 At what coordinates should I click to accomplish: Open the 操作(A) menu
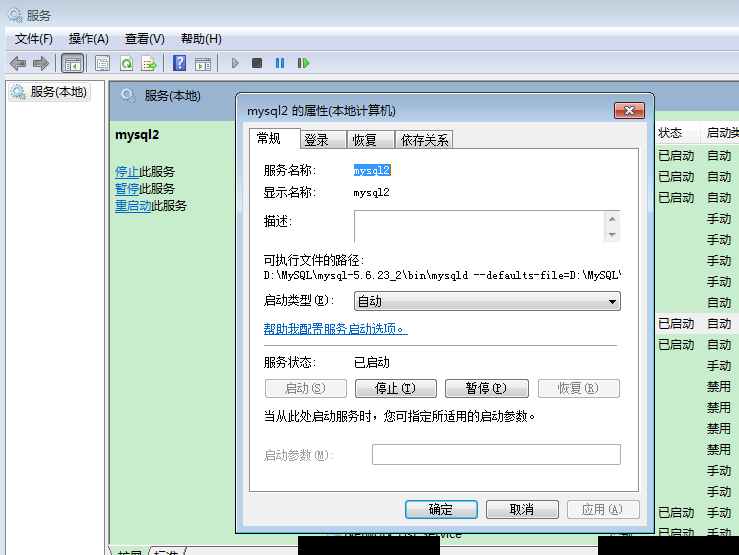point(89,39)
